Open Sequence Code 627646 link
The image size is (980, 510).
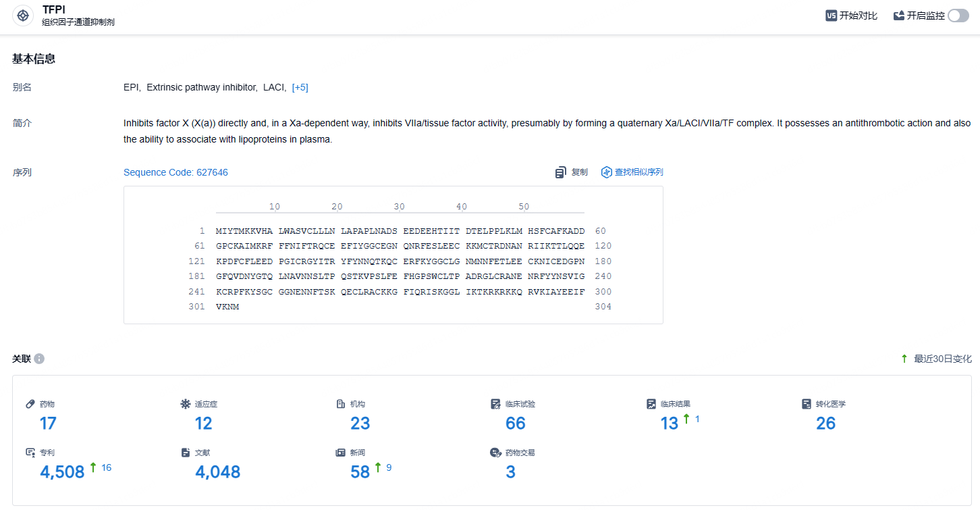click(x=175, y=172)
